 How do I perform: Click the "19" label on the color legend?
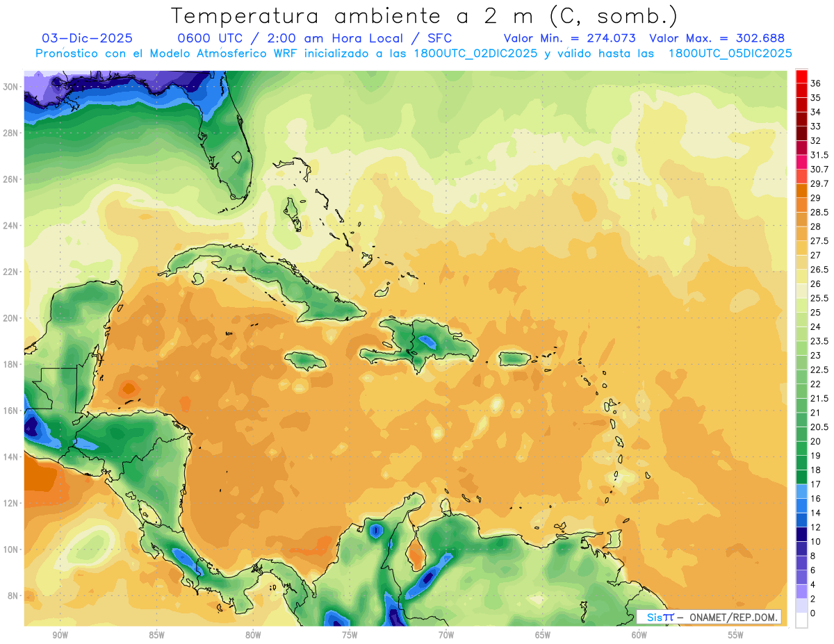tap(816, 456)
